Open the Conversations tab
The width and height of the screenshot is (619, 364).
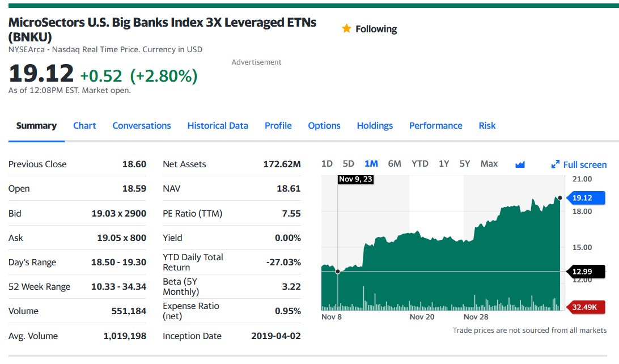click(x=142, y=125)
